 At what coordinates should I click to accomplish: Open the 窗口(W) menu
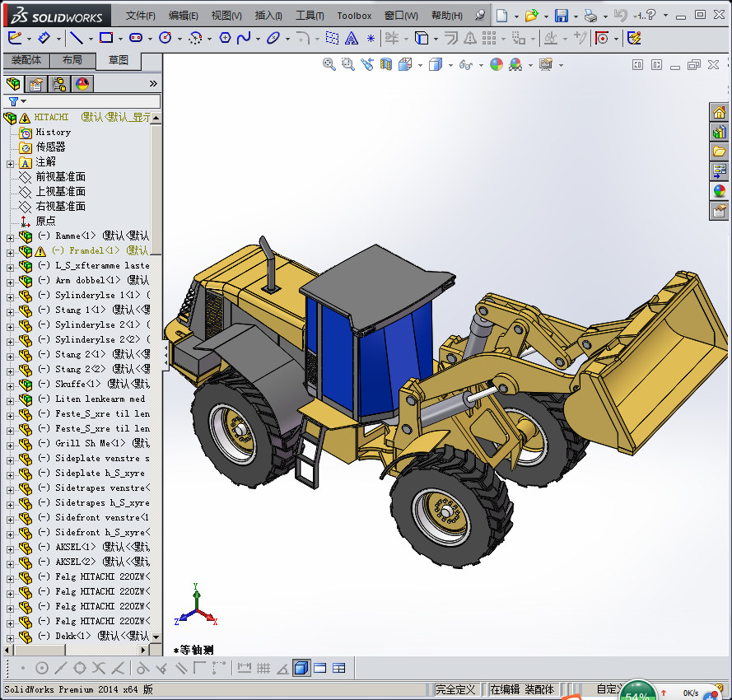[401, 16]
